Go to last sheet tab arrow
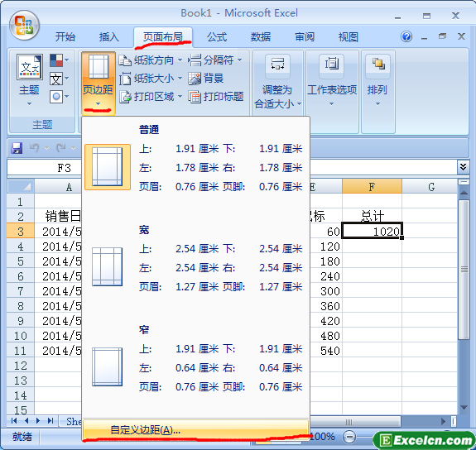 (50, 420)
